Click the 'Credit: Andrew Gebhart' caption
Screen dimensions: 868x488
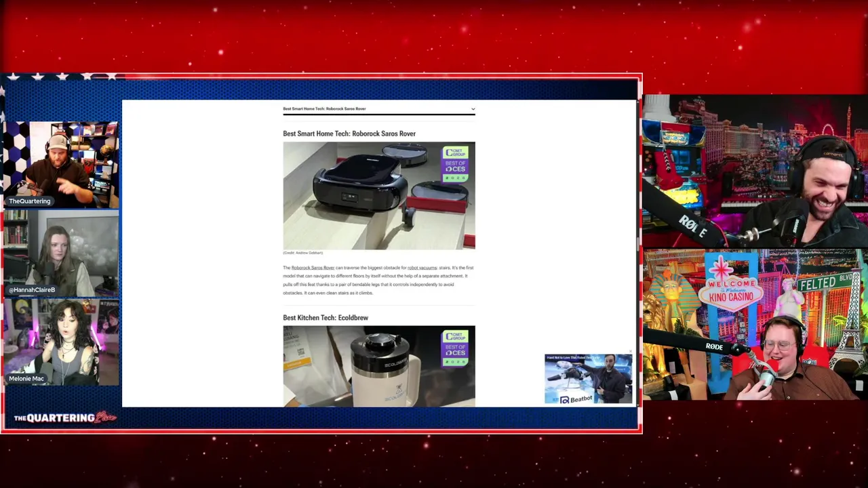(x=303, y=253)
